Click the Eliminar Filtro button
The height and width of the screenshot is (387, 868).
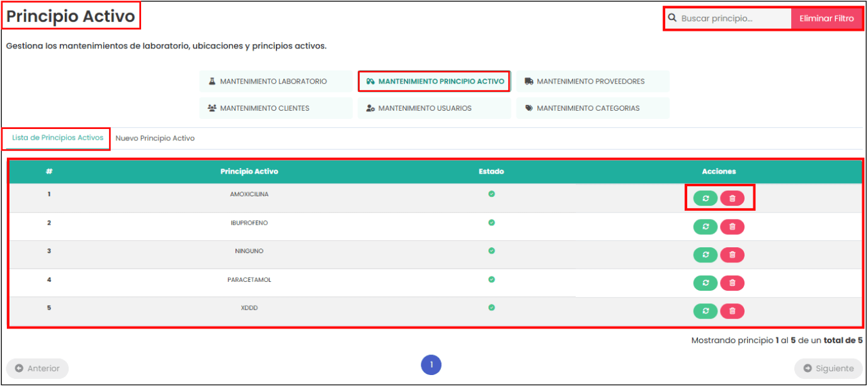point(826,18)
